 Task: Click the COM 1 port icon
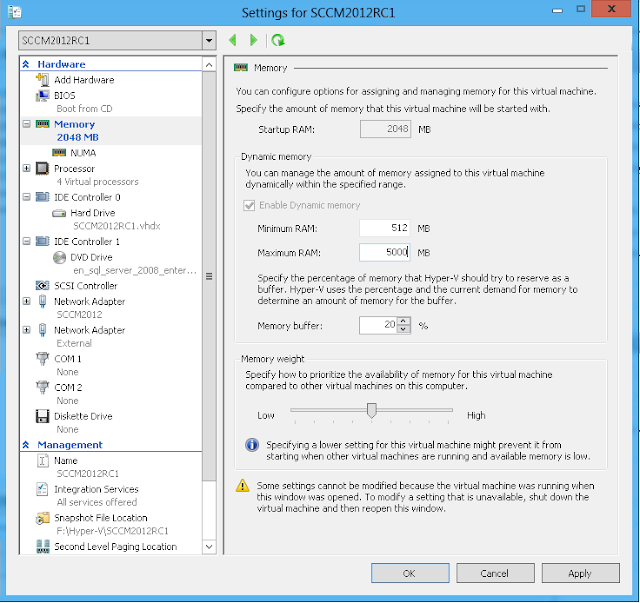coord(42,358)
